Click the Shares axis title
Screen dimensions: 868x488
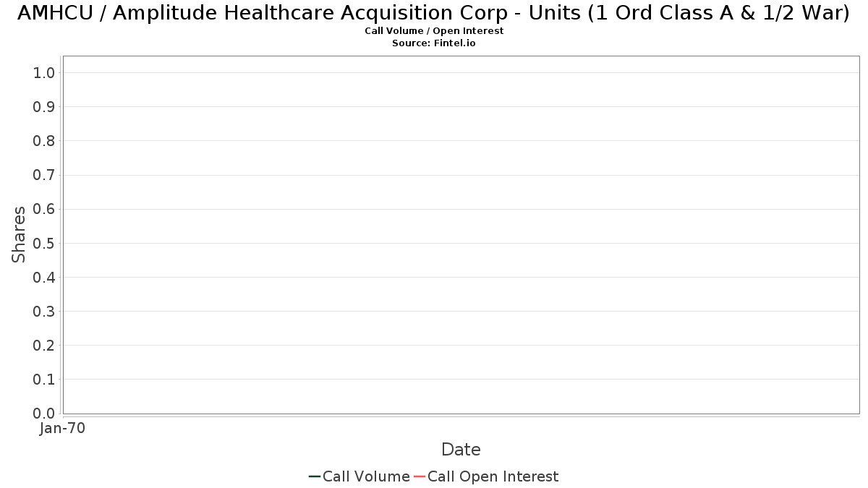pos(19,234)
